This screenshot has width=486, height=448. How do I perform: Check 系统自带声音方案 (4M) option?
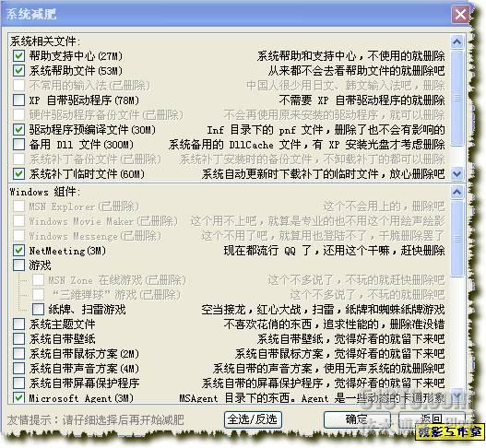click(x=18, y=369)
